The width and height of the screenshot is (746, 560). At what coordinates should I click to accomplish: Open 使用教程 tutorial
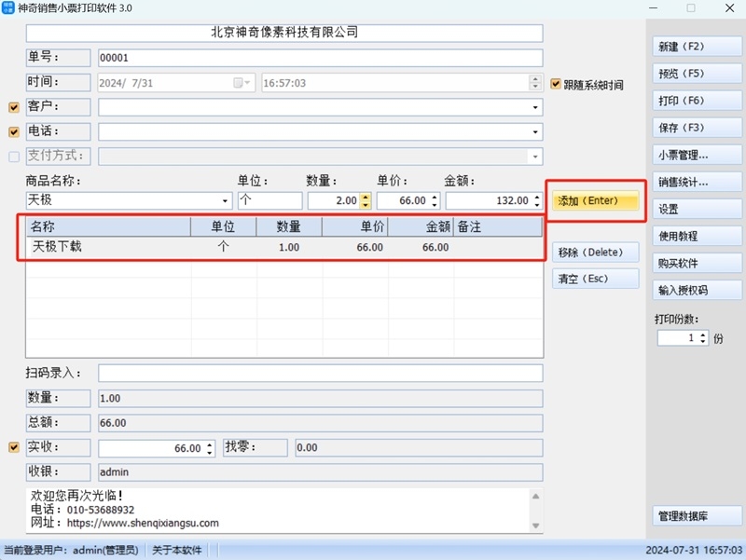[x=697, y=236]
